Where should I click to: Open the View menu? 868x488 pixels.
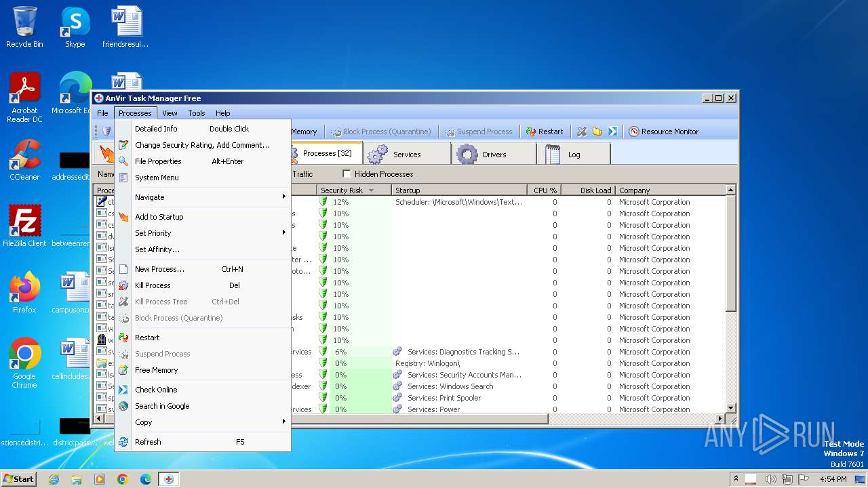click(170, 113)
